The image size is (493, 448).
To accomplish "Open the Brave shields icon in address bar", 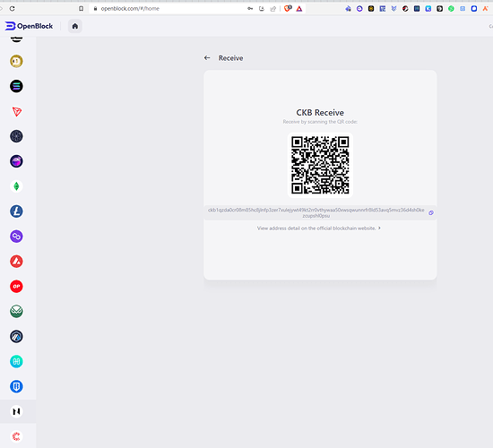I will pos(288,8).
